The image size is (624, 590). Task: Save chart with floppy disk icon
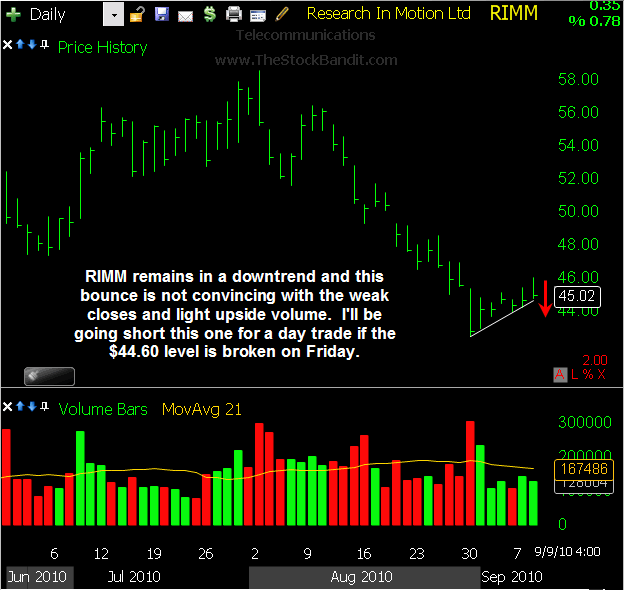click(162, 14)
